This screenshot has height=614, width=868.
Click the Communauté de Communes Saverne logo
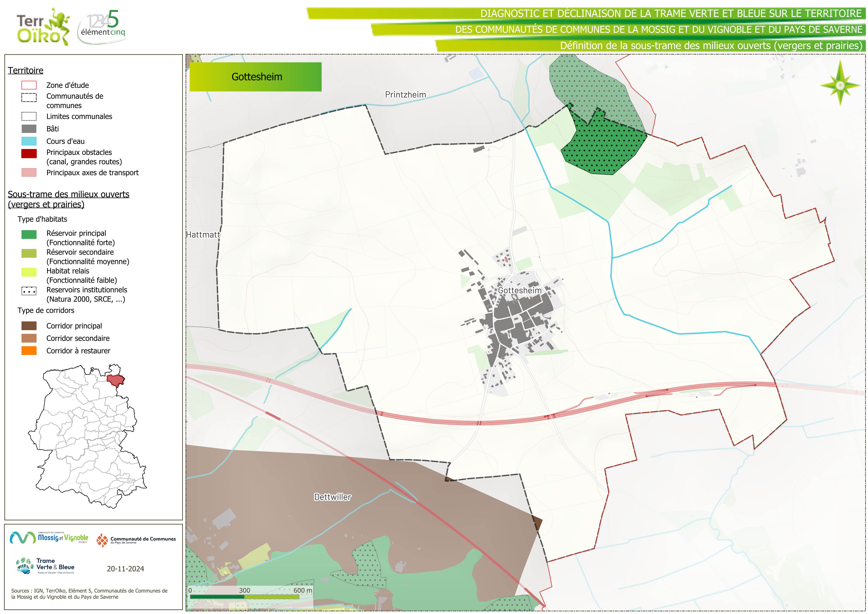click(x=136, y=540)
